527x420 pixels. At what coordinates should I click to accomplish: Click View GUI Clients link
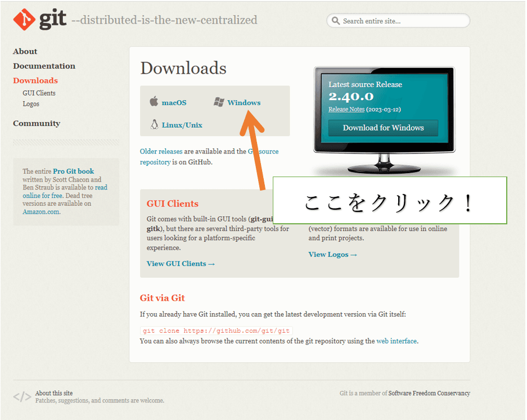click(181, 263)
